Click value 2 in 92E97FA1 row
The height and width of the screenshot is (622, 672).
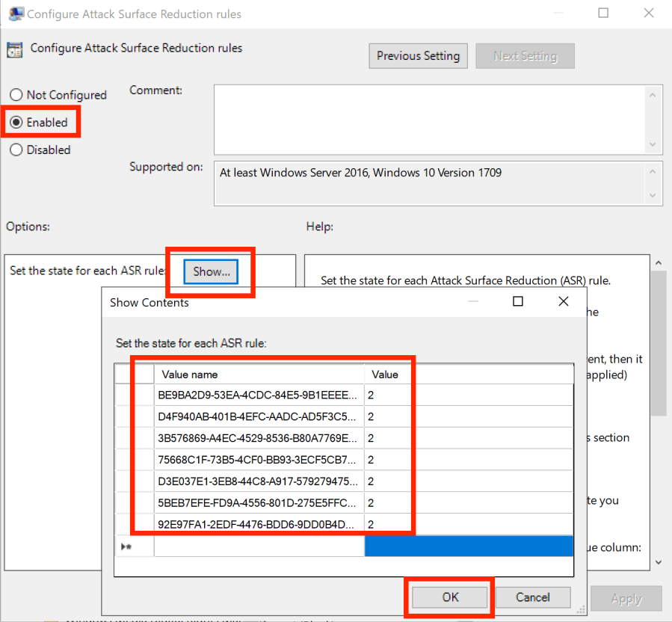click(469, 524)
